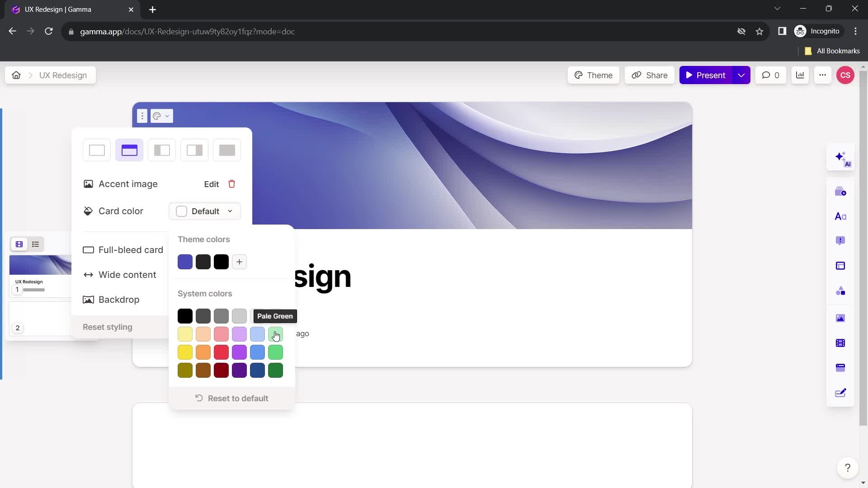Click Edit button for Accent image
This screenshot has width=868, height=488.
[212, 184]
